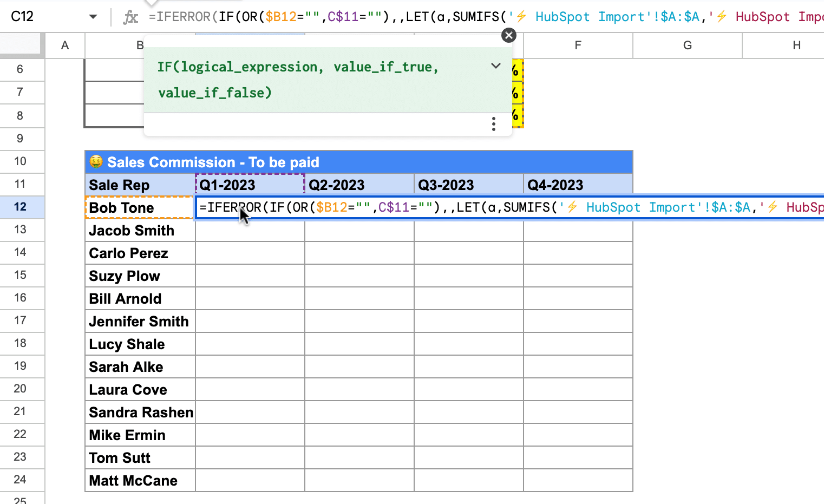The image size is (824, 504).
Task: Select column A header
Action: point(65,45)
